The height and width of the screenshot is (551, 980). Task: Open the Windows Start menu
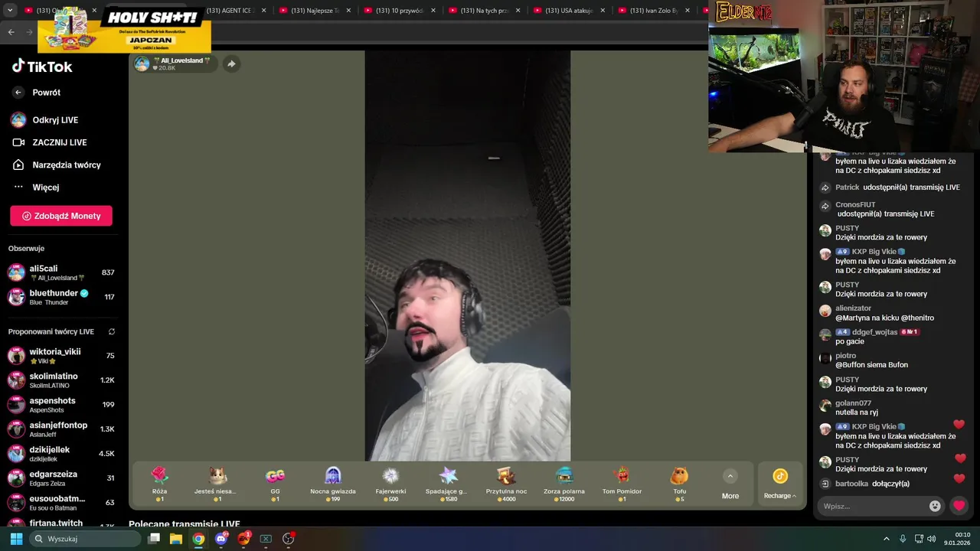click(16, 539)
